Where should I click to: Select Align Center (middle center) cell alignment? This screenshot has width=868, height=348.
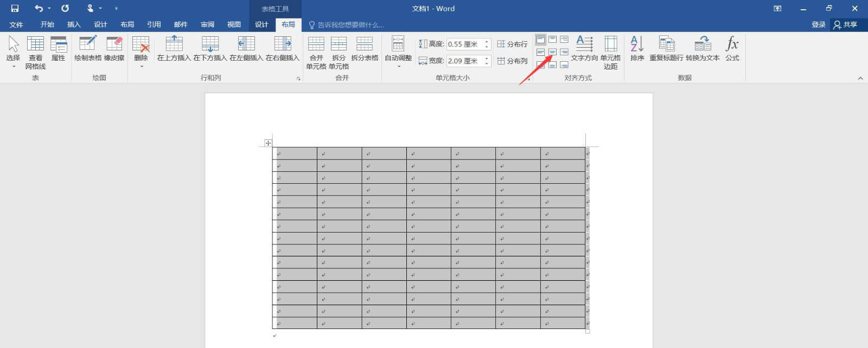552,52
